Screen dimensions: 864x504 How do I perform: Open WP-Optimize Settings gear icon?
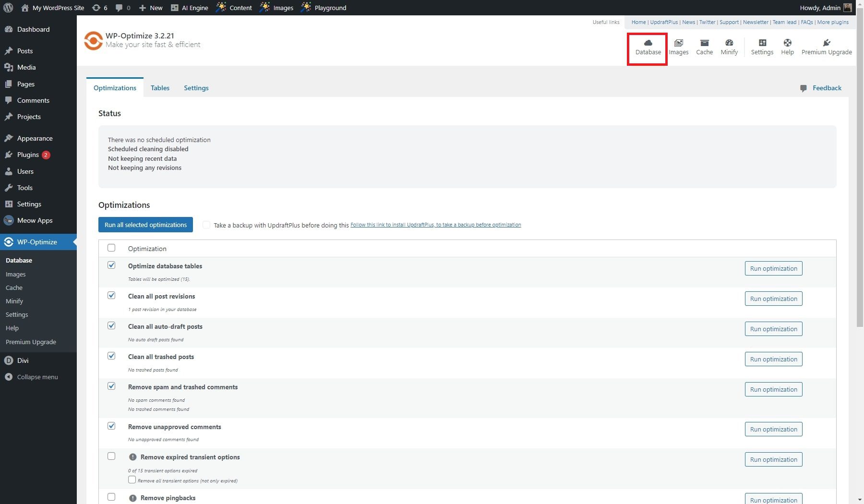click(762, 47)
